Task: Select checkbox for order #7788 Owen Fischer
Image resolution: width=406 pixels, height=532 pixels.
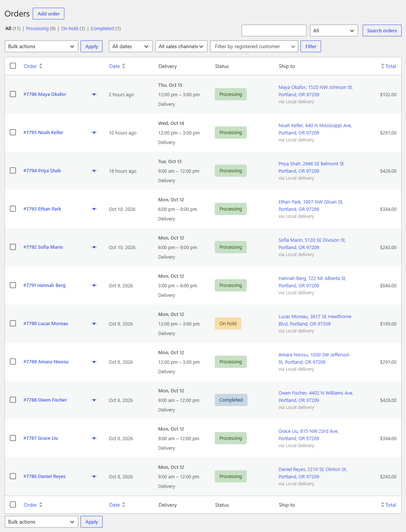Action: click(x=13, y=400)
